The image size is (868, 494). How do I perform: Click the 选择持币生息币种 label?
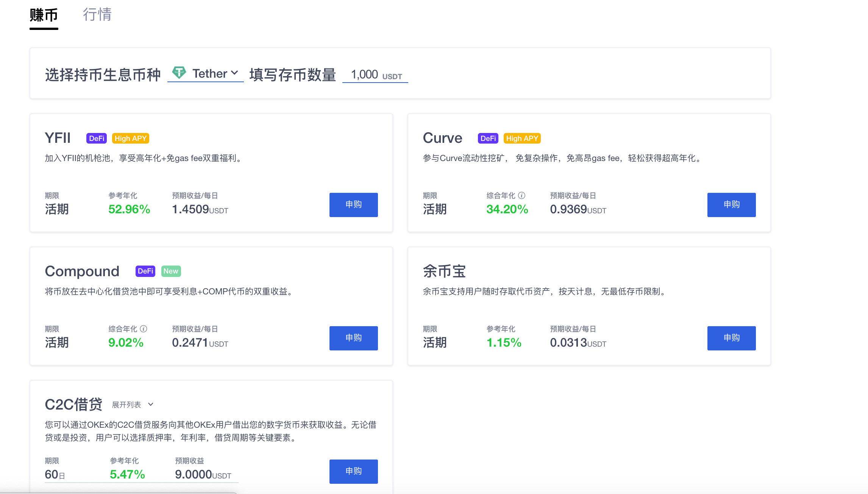coord(103,75)
